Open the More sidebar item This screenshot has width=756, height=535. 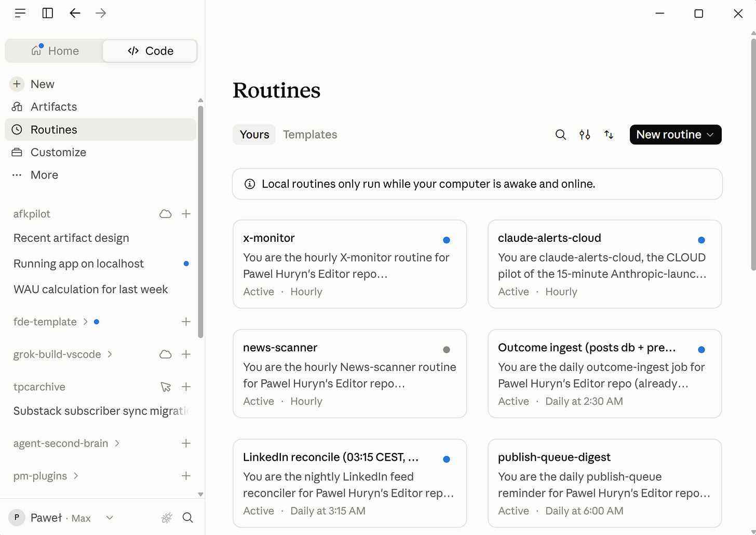tap(101, 175)
